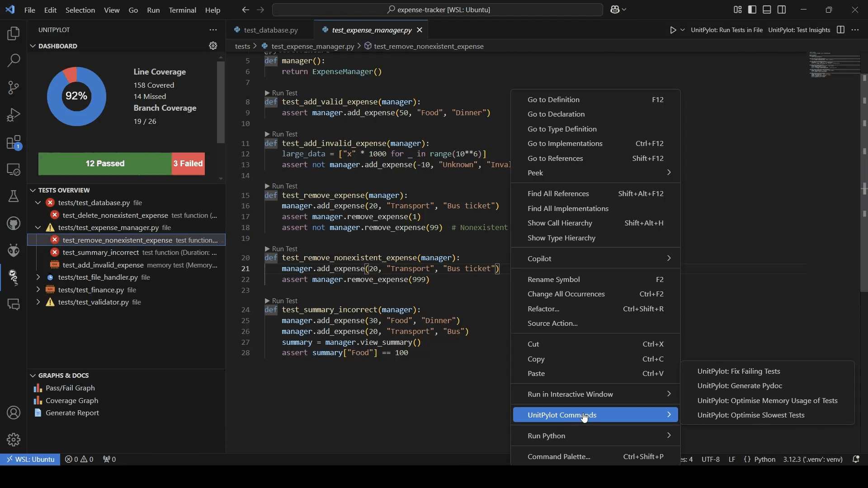
Task: Select UnitPylot: Fix Failing Tests
Action: 738,371
